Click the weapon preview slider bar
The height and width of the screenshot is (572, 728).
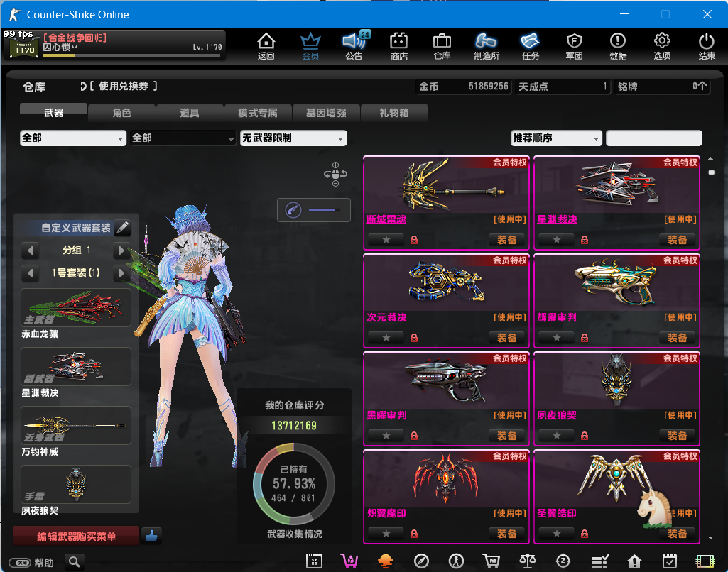pos(325,210)
